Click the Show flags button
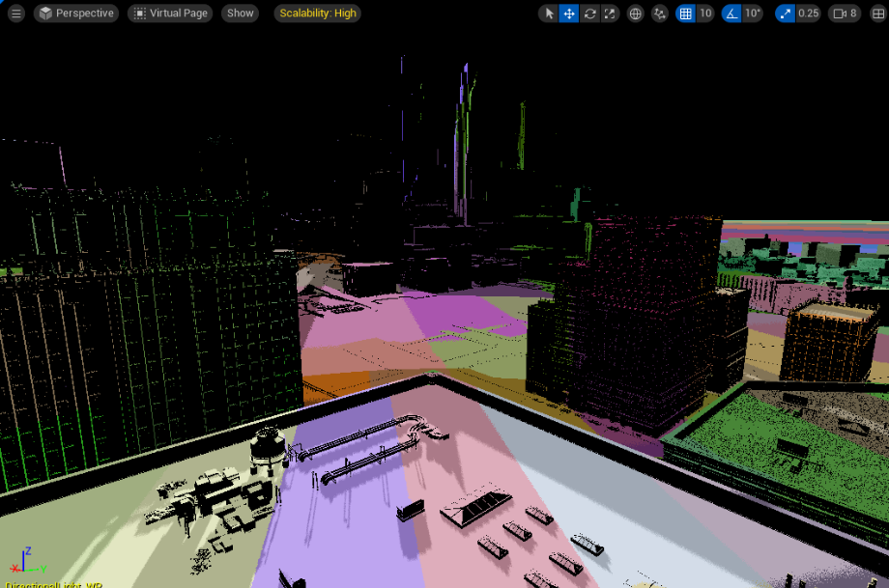The width and height of the screenshot is (889, 588). tap(240, 14)
